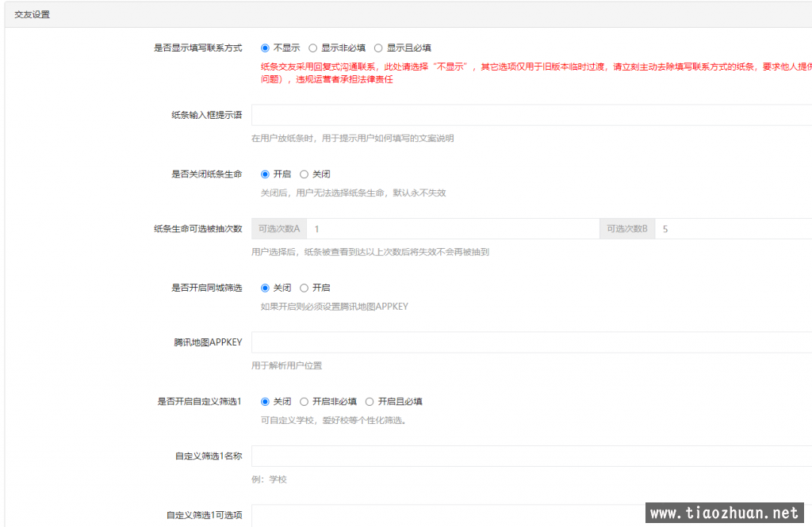Click the 可选次数A input field
Image resolution: width=812 pixels, height=527 pixels.
tap(453, 229)
